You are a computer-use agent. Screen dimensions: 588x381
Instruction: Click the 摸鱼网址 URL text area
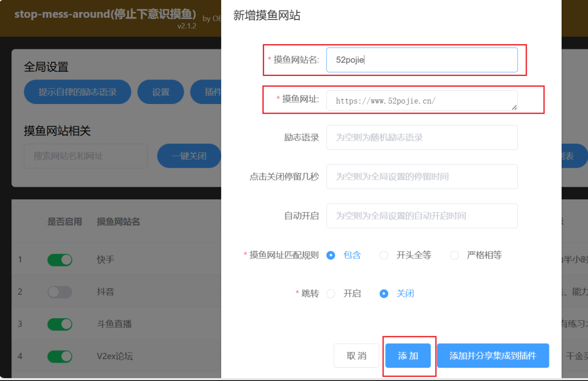(422, 100)
